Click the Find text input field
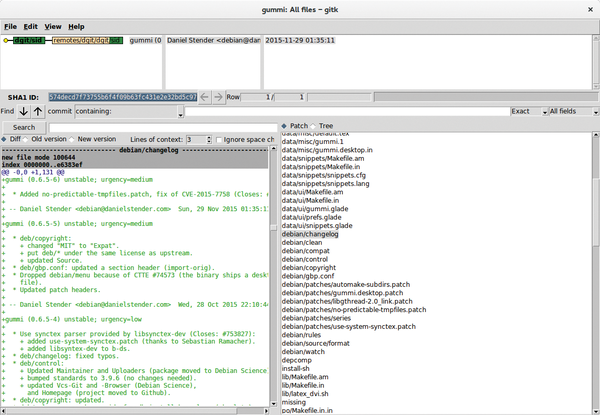Image resolution: width=600 pixels, height=415 pixels. [347, 111]
